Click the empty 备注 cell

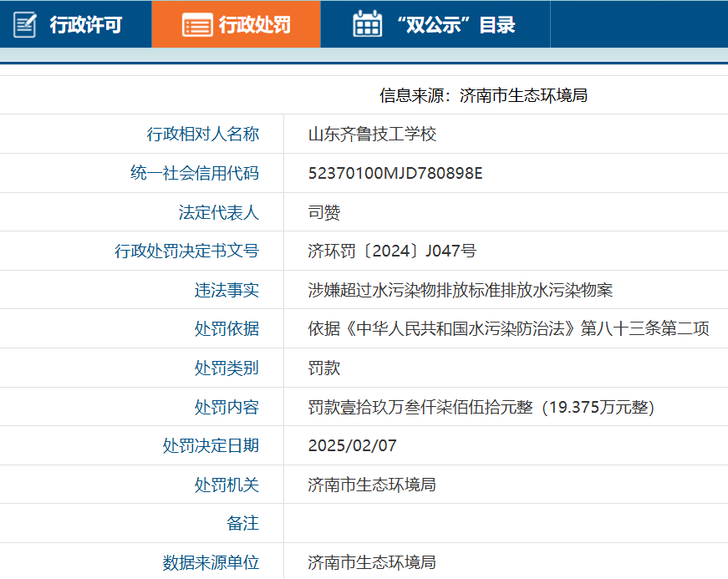(506, 523)
